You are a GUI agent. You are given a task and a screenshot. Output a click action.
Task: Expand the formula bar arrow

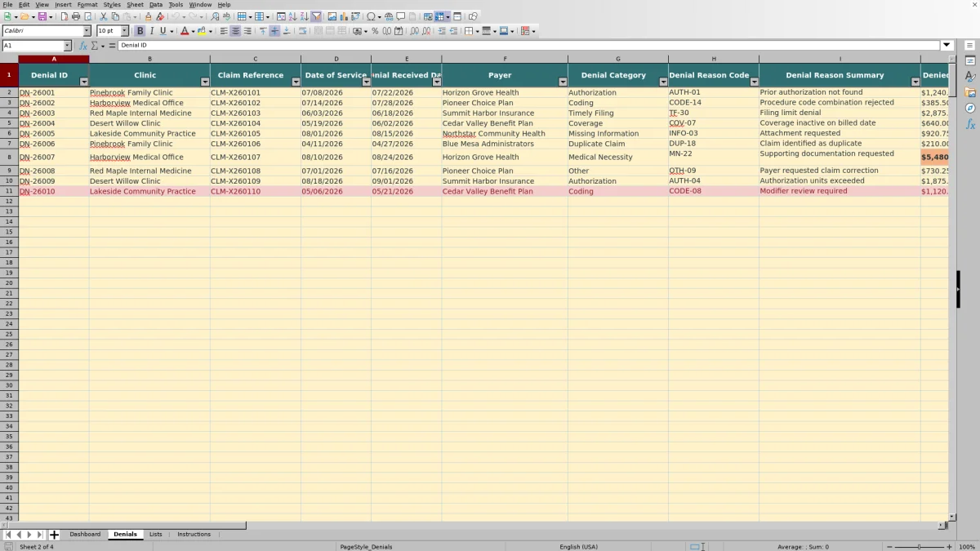(947, 46)
